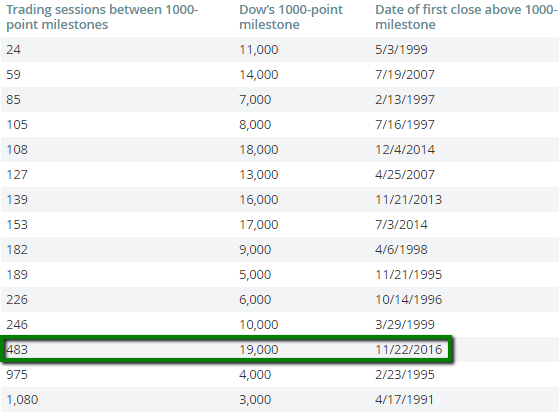
Task: Select the 8,000 milestone cell
Action: 255,124
